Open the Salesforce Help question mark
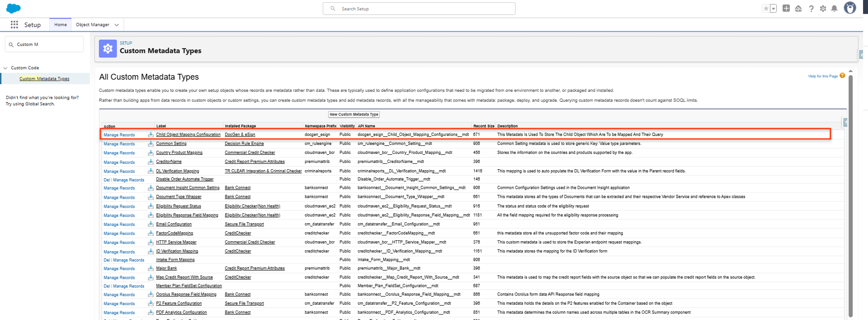This screenshot has width=868, height=320. tap(811, 9)
